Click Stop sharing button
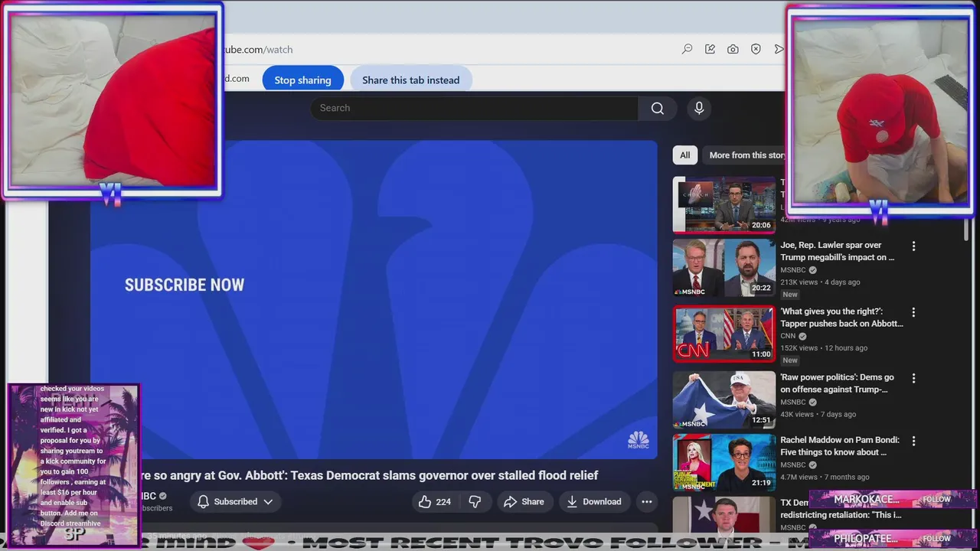 pos(302,80)
